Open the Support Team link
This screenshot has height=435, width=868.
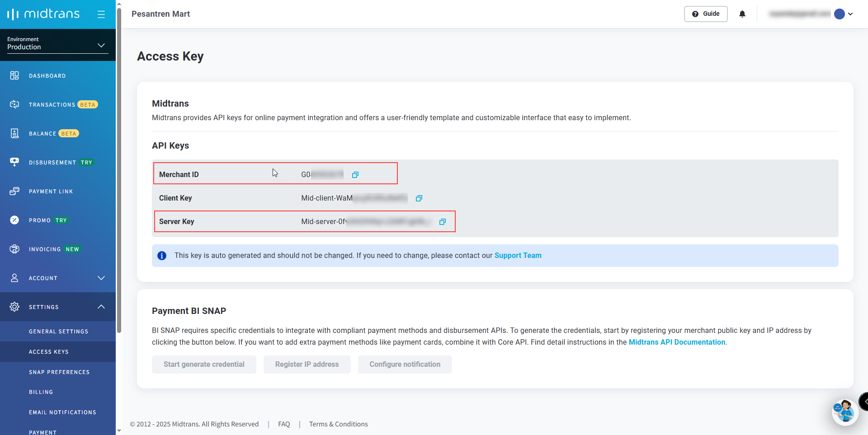pyautogui.click(x=518, y=256)
